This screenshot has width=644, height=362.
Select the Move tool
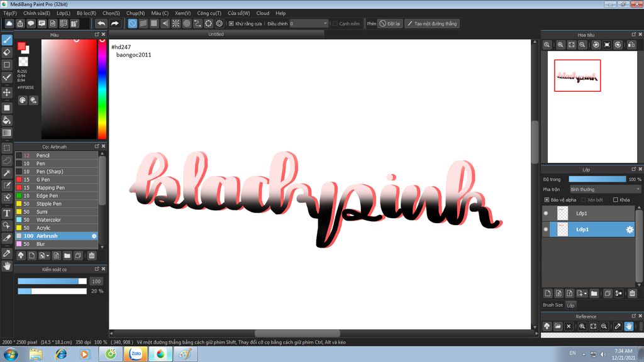(x=6, y=92)
